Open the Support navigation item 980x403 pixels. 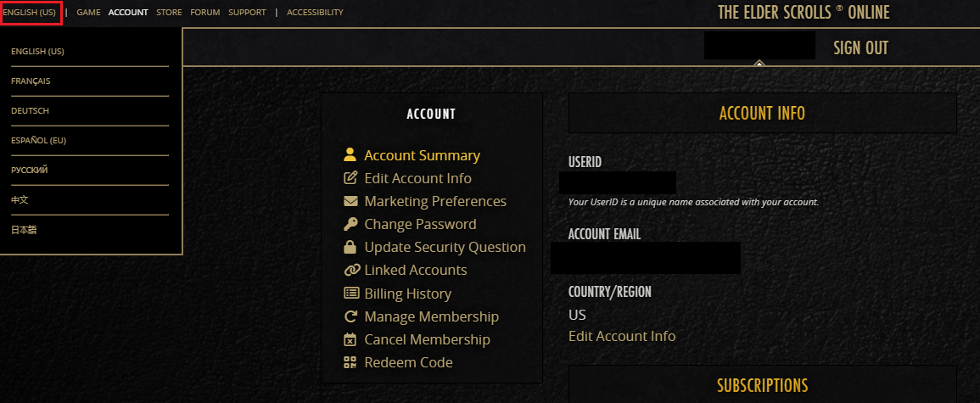tap(247, 13)
